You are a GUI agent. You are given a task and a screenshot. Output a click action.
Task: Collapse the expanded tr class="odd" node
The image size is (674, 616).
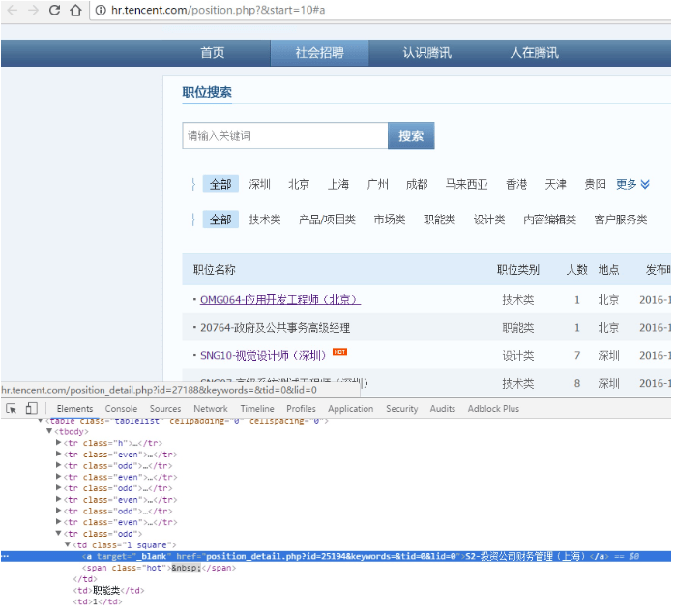[58, 533]
